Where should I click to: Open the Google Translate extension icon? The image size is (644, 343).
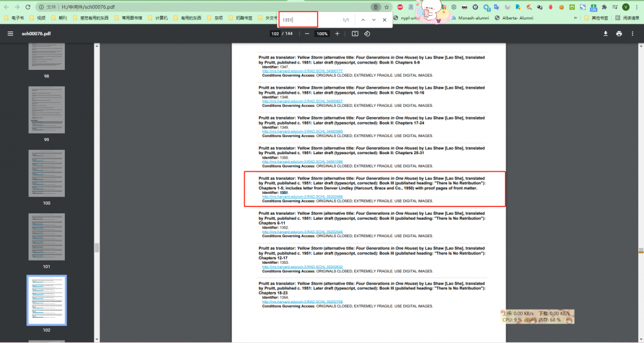(496, 7)
